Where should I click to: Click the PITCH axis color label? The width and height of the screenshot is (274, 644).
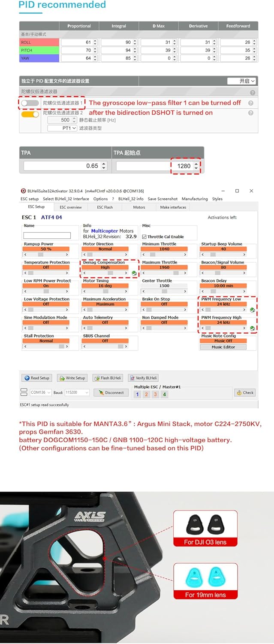coord(39,50)
